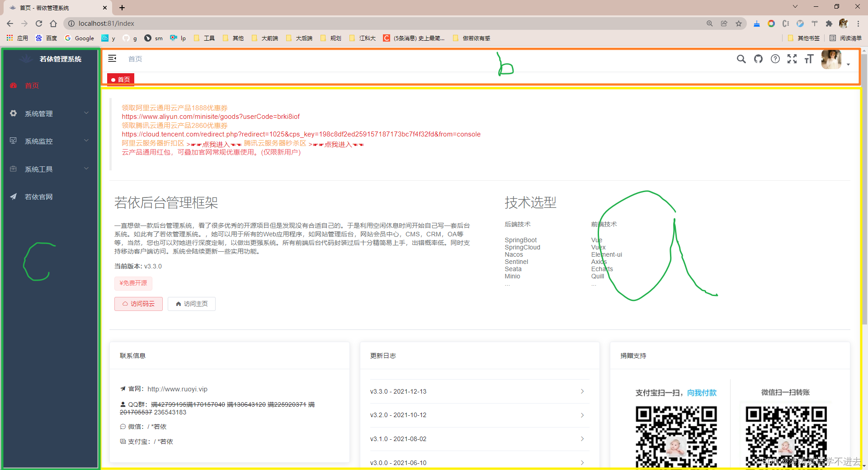868x470 pixels.
Task: Select the 系统管理 gear icon in sidebar
Action: click(x=13, y=113)
